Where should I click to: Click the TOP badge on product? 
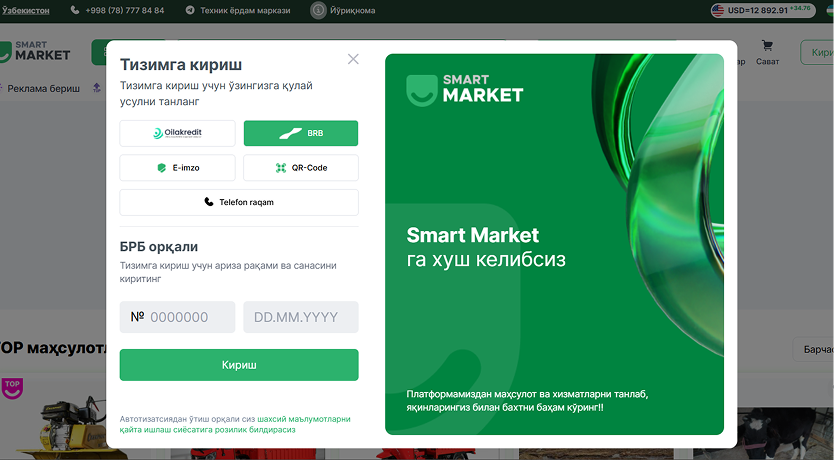tap(12, 388)
